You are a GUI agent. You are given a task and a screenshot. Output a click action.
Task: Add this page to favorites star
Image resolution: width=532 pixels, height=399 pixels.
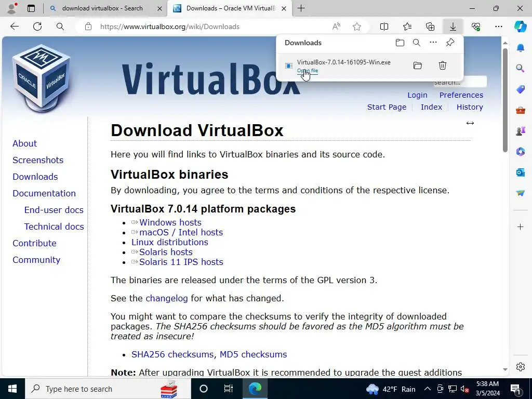point(356,26)
